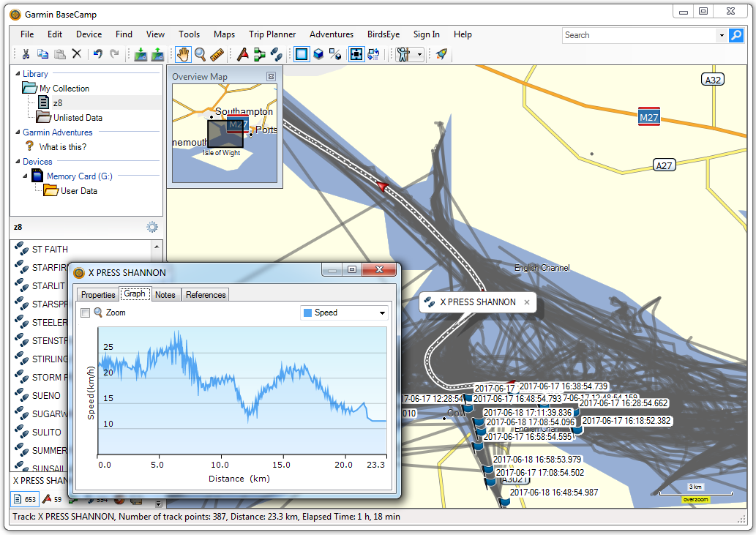Viewport: 756px width, 535px height.
Task: Close the X PRESS SHANNON map callout
Action: click(527, 302)
